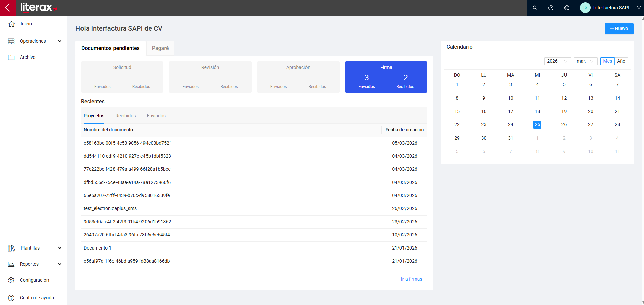The height and width of the screenshot is (305, 644).
Task: Click Interfactura SAPI account name
Action: 613,8
